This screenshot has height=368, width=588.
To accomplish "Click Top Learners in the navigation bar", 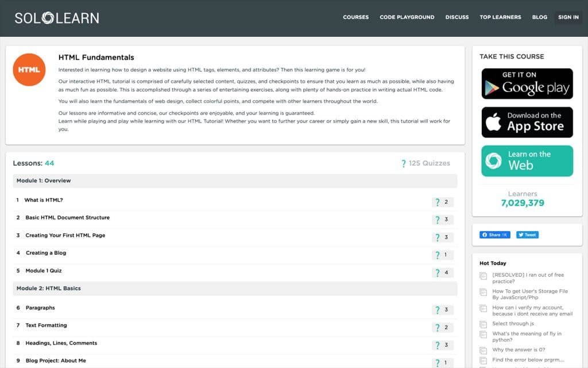I will pyautogui.click(x=500, y=17).
